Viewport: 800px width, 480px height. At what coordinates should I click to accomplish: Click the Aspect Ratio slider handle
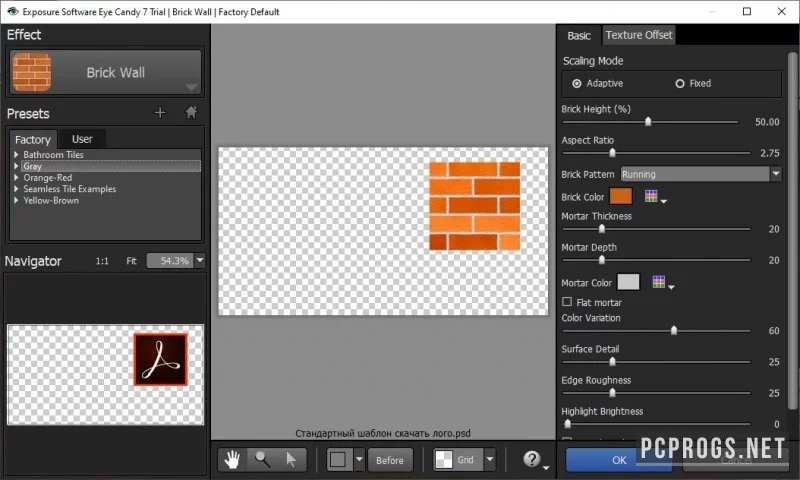pos(612,153)
